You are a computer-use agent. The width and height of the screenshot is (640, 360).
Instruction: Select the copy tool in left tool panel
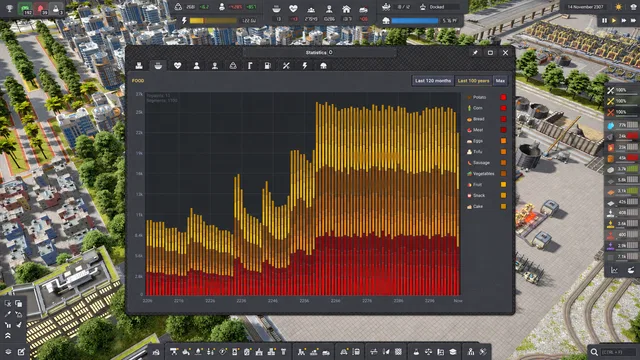pos(19,303)
